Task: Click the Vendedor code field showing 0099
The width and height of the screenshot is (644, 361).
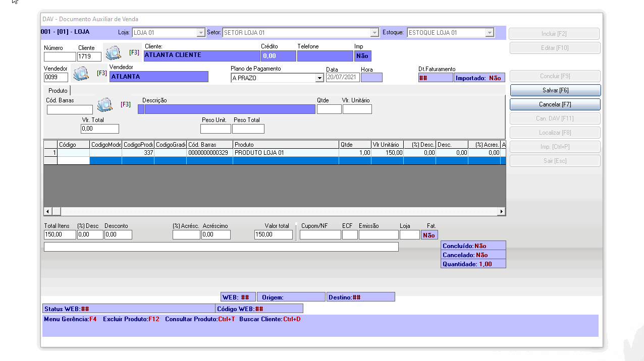Action: [56, 78]
